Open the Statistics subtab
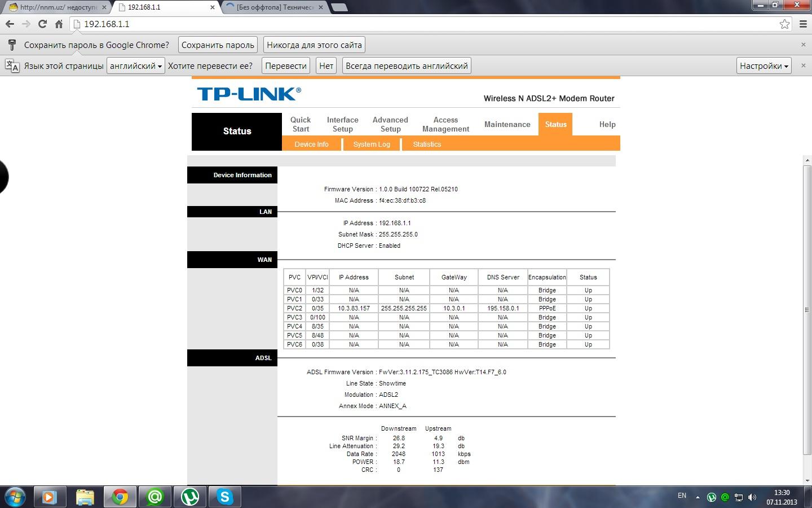Image resolution: width=812 pixels, height=508 pixels. point(427,144)
